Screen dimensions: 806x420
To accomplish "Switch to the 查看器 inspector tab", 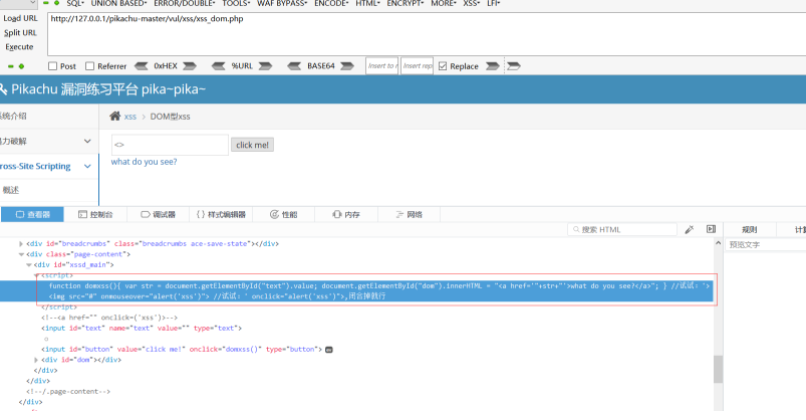I will coord(32,214).
